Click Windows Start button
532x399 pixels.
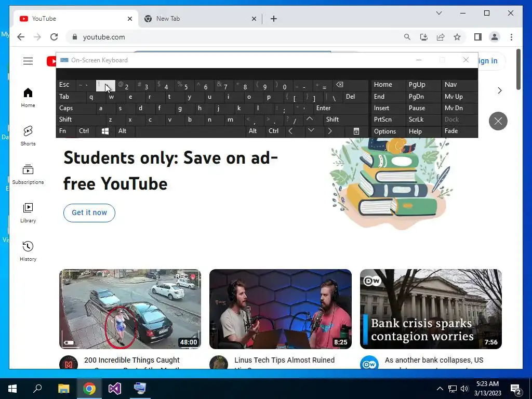12,389
